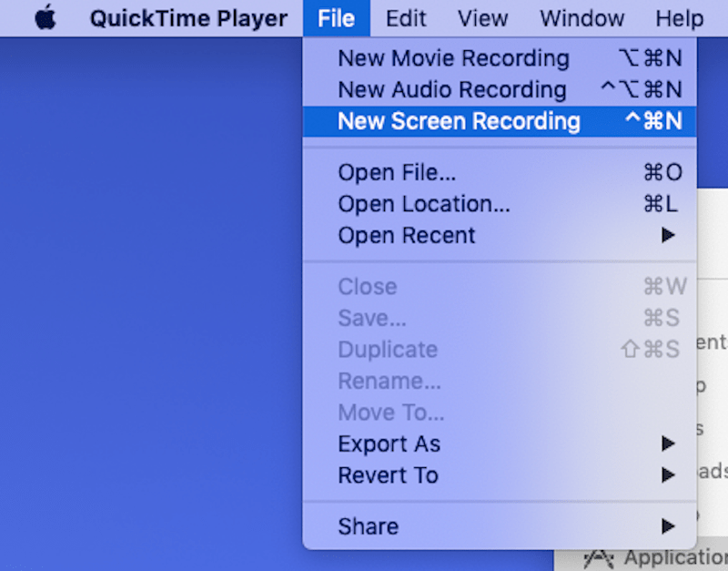Expand the Open Recent submenu
This screenshot has height=571, width=728.
coord(500,235)
